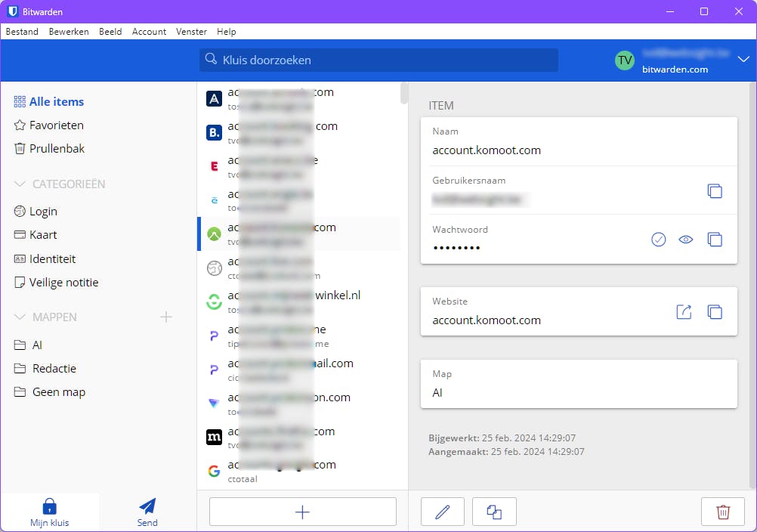This screenshot has width=757, height=532.
Task: Clone the item with duplicate button
Action: (494, 512)
